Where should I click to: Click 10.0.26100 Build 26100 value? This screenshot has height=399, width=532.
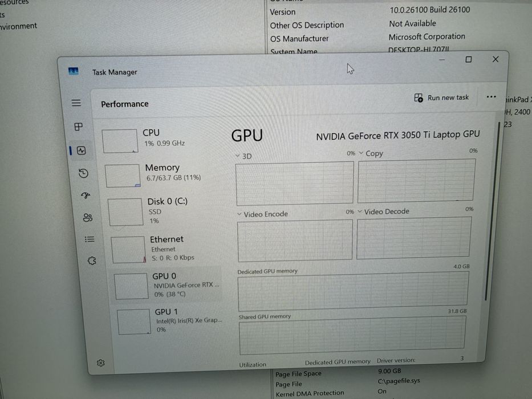(x=429, y=10)
